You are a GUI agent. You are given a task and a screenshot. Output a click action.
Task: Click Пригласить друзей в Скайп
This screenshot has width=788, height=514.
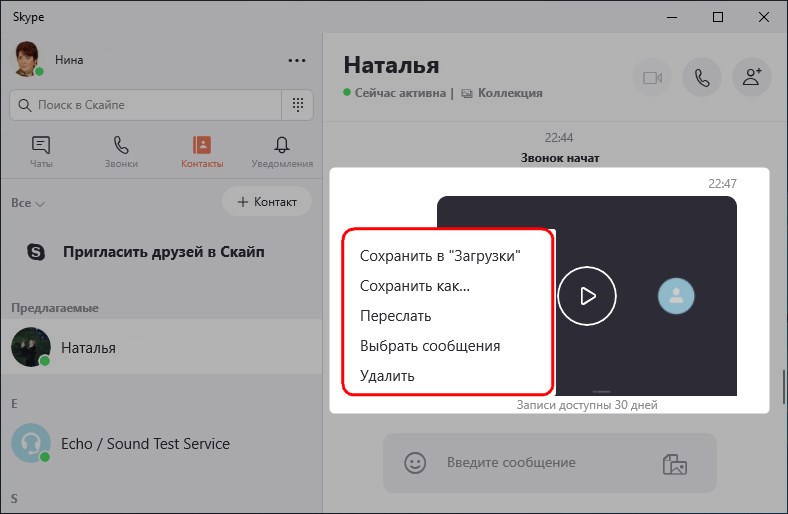pos(164,252)
